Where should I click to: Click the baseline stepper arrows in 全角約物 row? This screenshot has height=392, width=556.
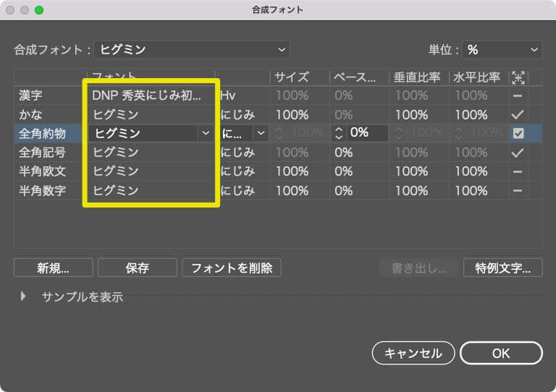click(x=339, y=133)
